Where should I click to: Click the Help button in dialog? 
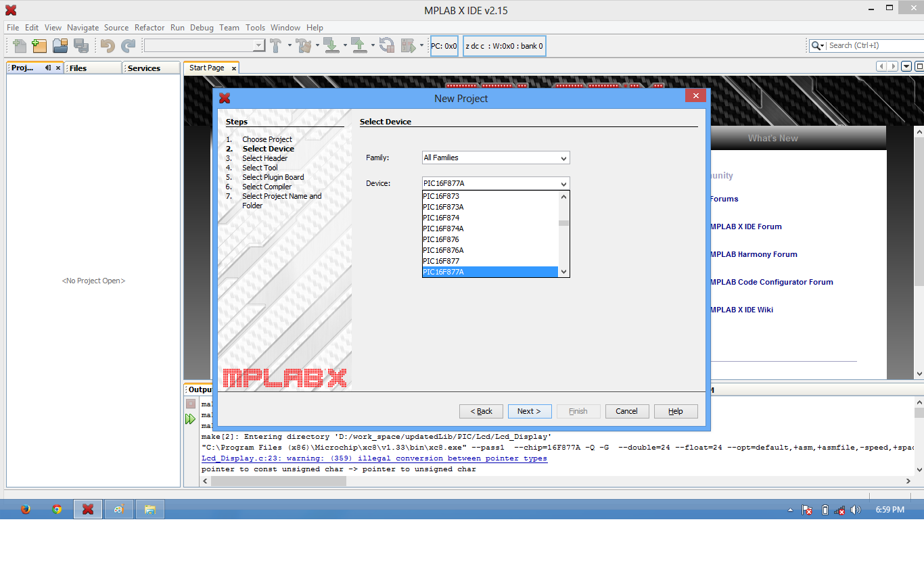click(676, 411)
